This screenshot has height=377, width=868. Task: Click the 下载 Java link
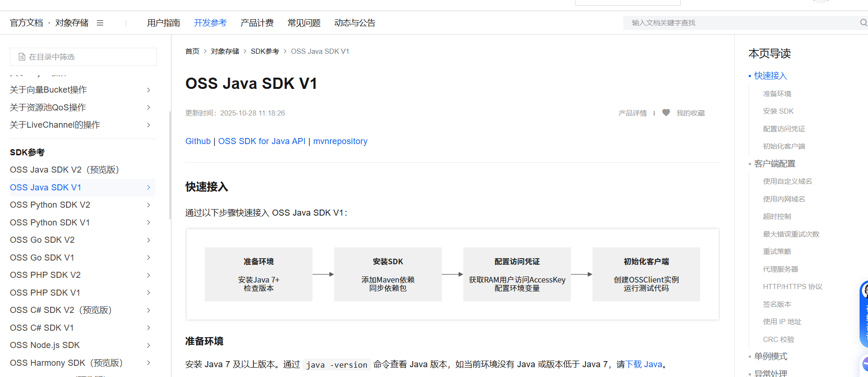pyautogui.click(x=644, y=364)
